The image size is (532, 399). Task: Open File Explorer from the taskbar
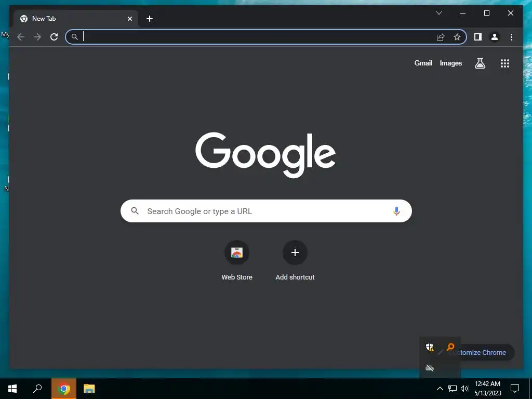pos(89,389)
